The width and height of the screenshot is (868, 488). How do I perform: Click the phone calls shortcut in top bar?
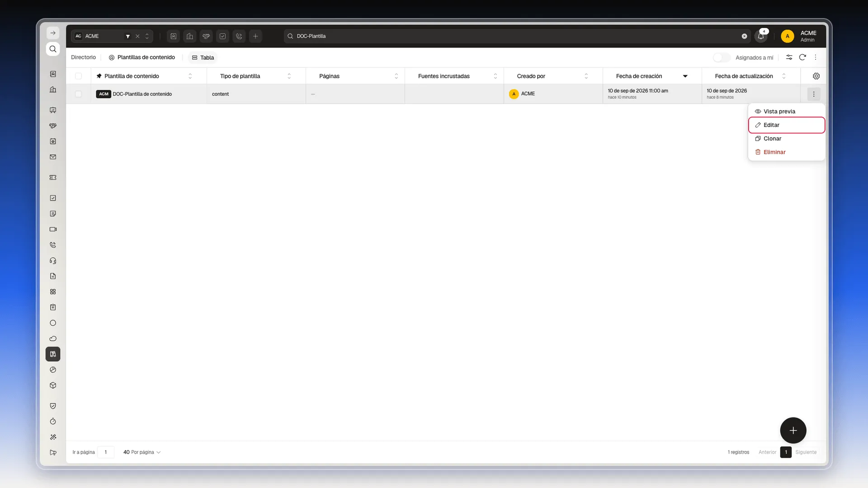click(239, 36)
